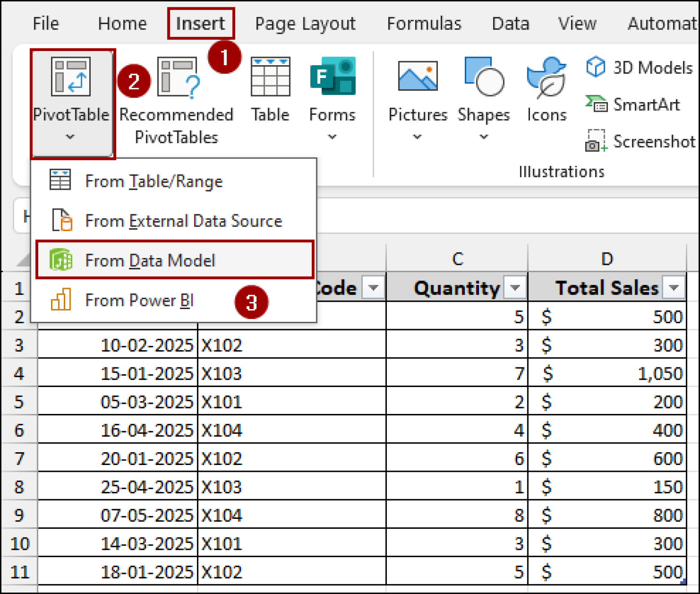Viewport: 700px width, 594px height.
Task: Open the Shapes gallery
Action: (x=483, y=91)
